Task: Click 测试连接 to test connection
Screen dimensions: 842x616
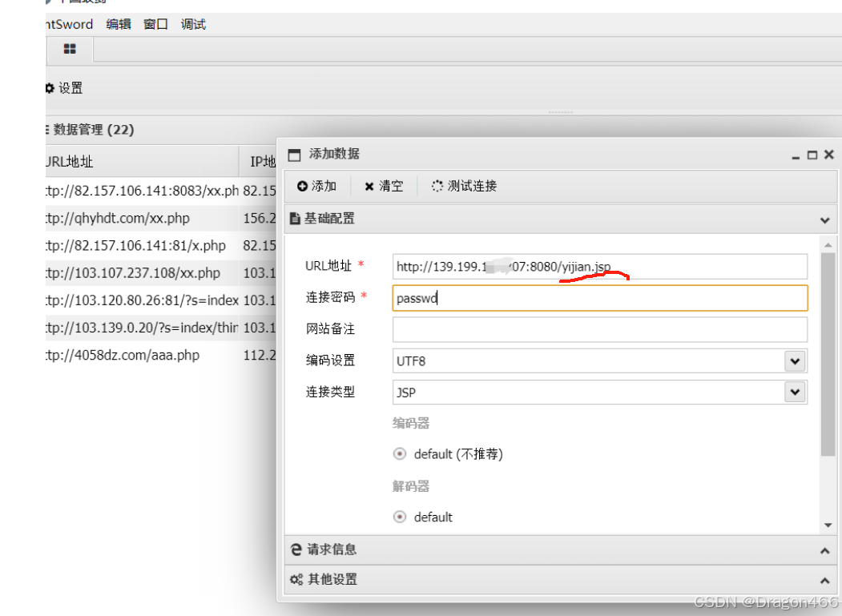Action: 464,186
